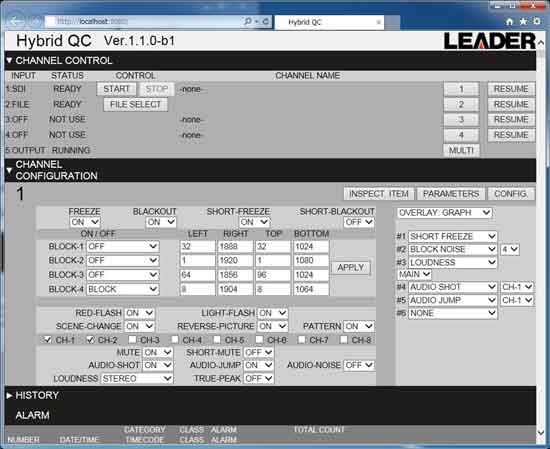Open the MAIN loudness selector dropdown
The image size is (550, 449).
click(x=414, y=274)
